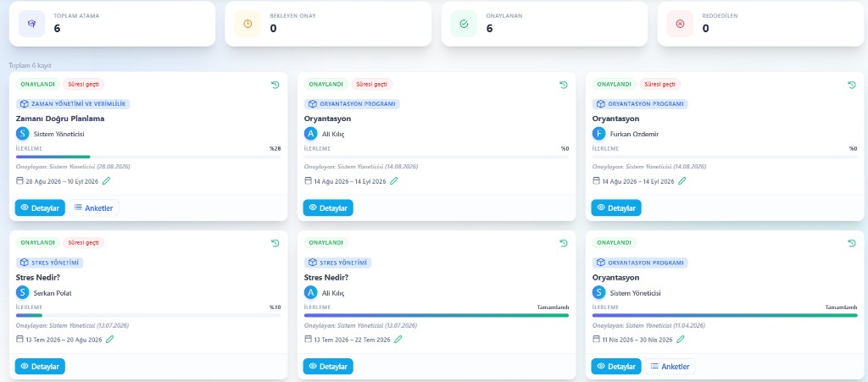868x382 pixels.
Task: Show Detaylar of Ali Kılıç's Stres Nedir
Action: coord(328,366)
